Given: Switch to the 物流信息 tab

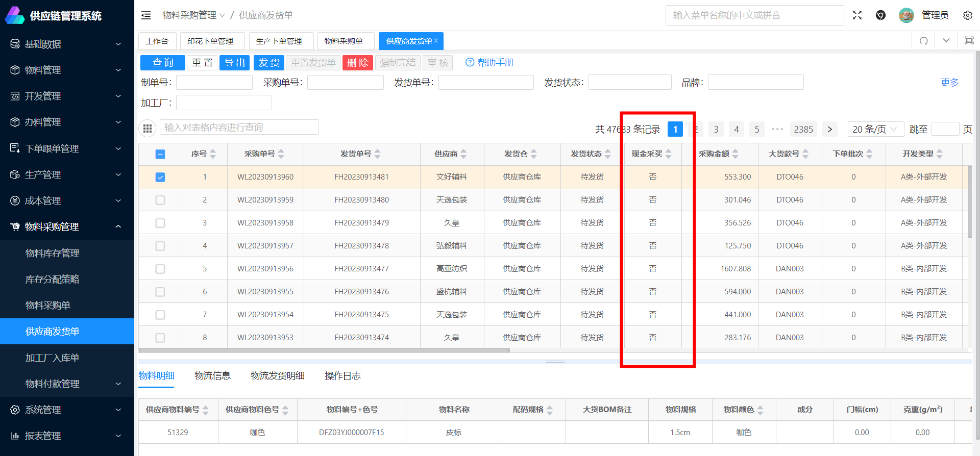Looking at the screenshot, I should click(x=212, y=376).
